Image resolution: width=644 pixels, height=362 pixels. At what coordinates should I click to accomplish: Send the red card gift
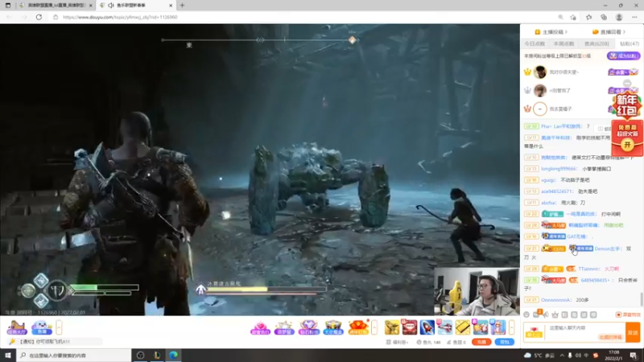[409, 327]
